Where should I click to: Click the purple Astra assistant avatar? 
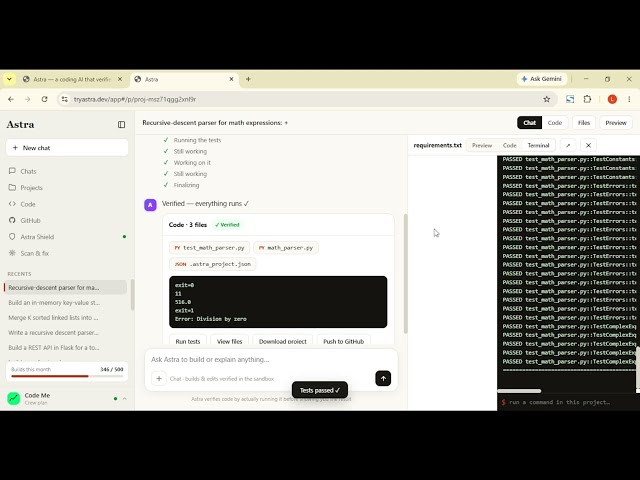point(150,205)
